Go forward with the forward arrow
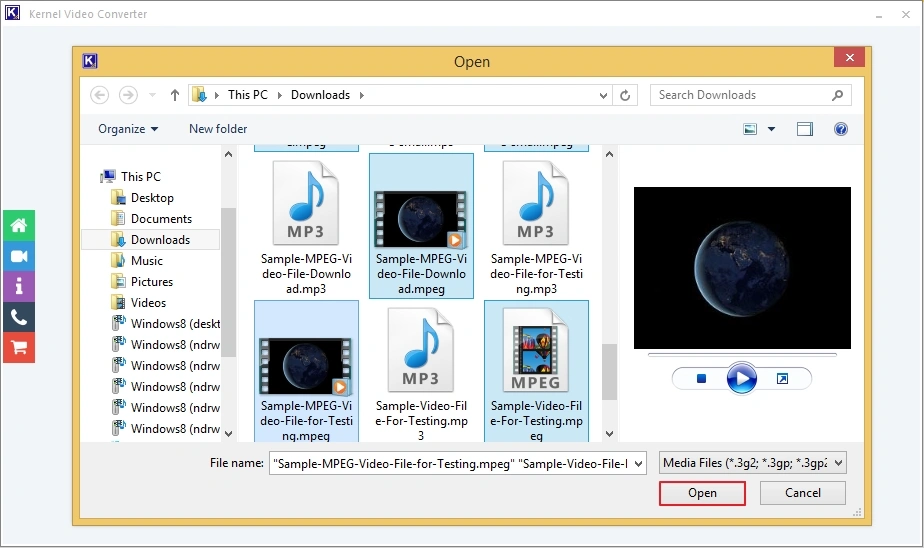The height and width of the screenshot is (548, 924). click(128, 95)
